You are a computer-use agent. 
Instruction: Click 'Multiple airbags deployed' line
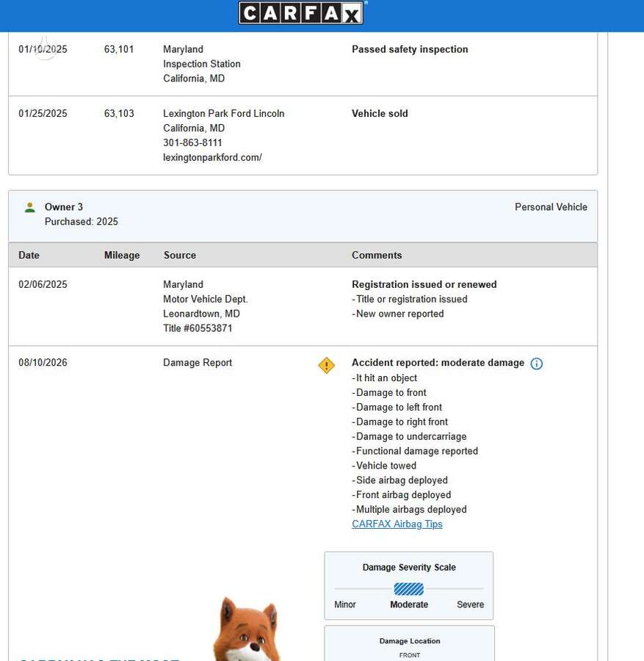[x=409, y=509]
